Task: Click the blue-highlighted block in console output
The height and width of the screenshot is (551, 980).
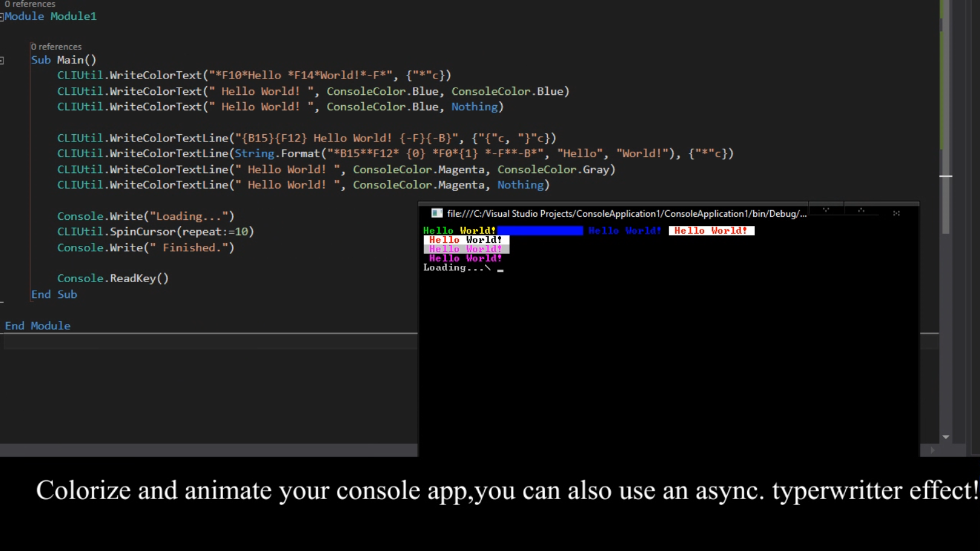Action: [541, 230]
